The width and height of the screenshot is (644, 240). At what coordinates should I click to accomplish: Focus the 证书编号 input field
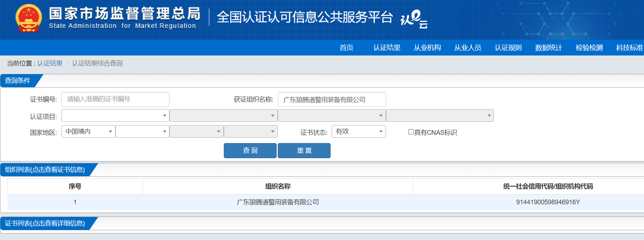click(115, 99)
